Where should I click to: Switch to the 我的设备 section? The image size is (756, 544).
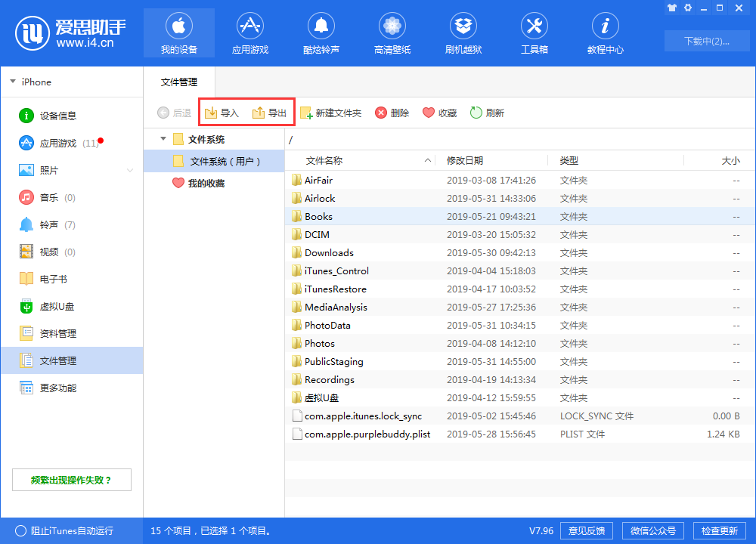[x=178, y=32]
